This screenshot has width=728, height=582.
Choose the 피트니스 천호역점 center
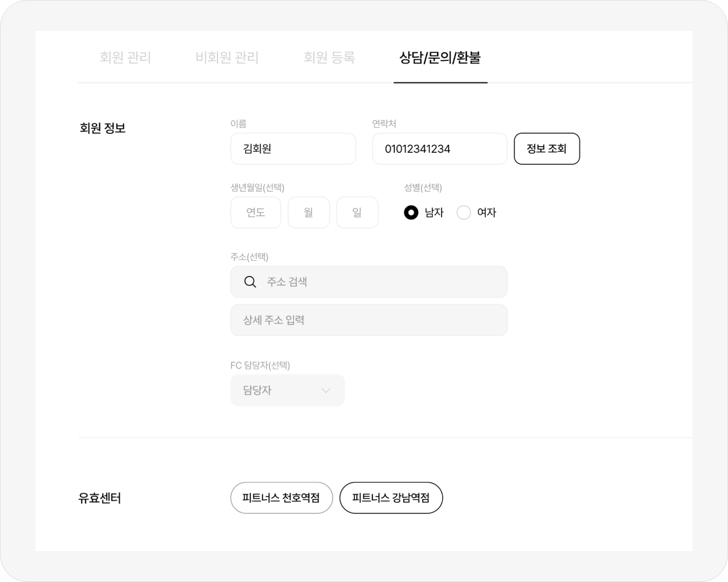(x=281, y=498)
